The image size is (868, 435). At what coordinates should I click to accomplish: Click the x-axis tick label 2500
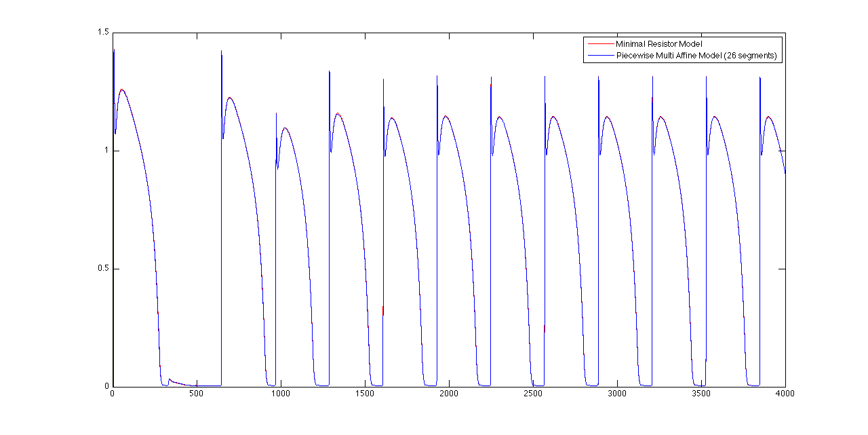pyautogui.click(x=533, y=394)
